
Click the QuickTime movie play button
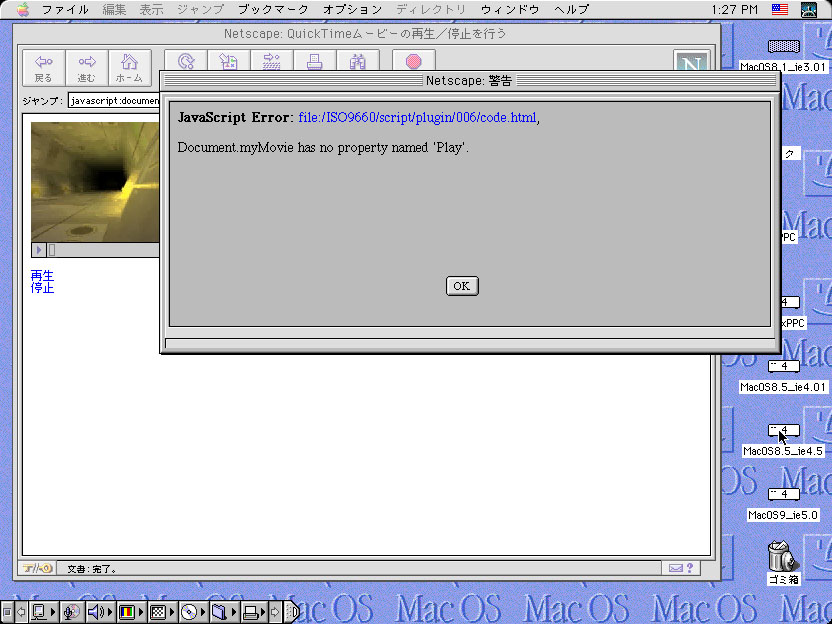click(x=38, y=250)
